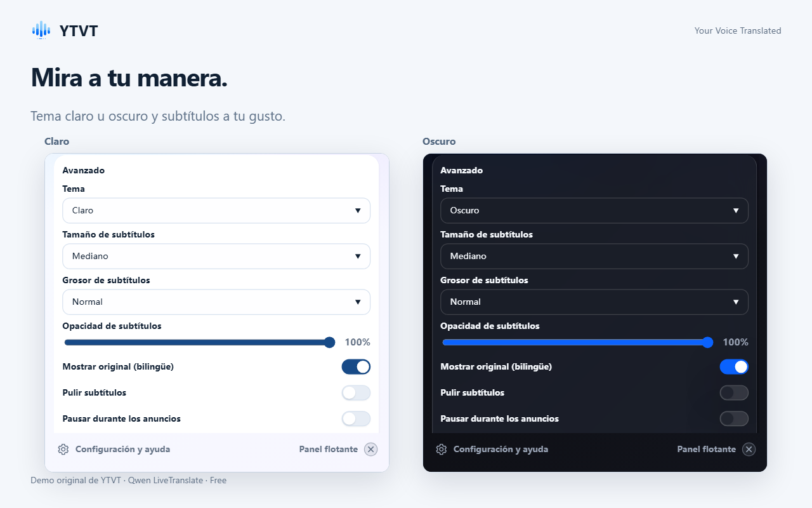The image size is (812, 508).
Task: Click the Mira a tu manera heading
Action: [129, 78]
